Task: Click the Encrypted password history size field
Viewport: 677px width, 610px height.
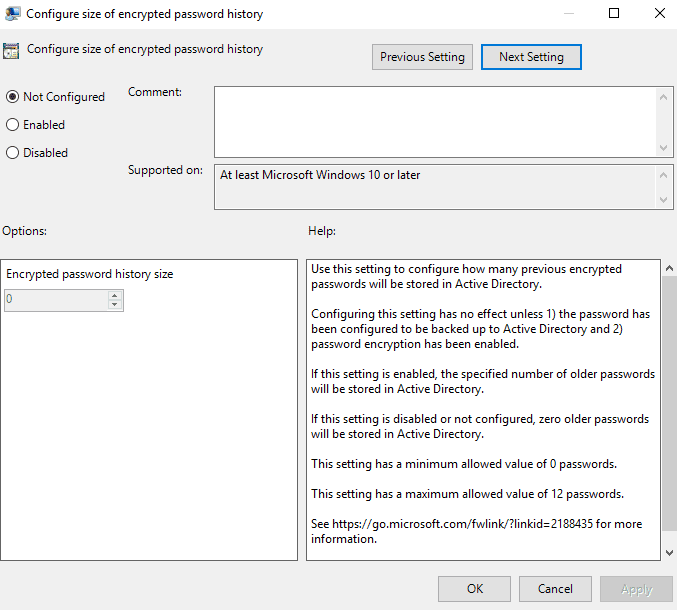Action: click(x=55, y=300)
